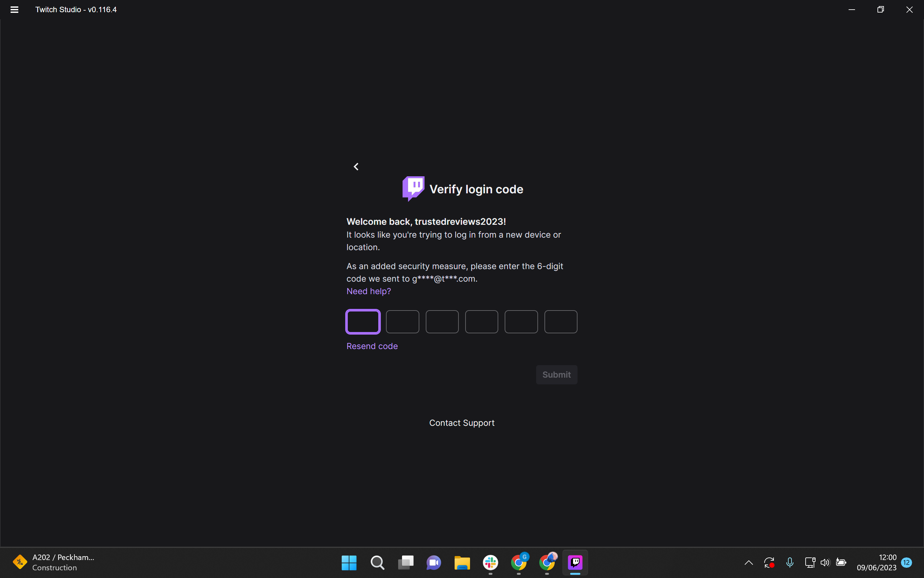Select the second code digit box
924x578 pixels.
point(402,322)
